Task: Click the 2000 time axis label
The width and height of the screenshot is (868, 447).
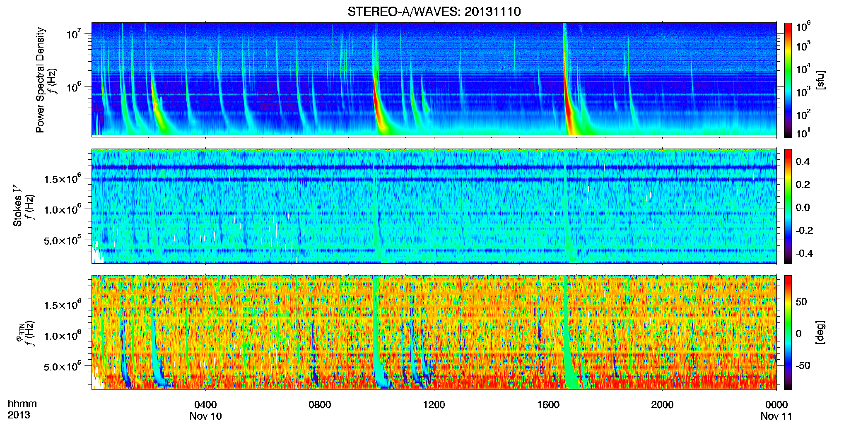Action: [662, 404]
